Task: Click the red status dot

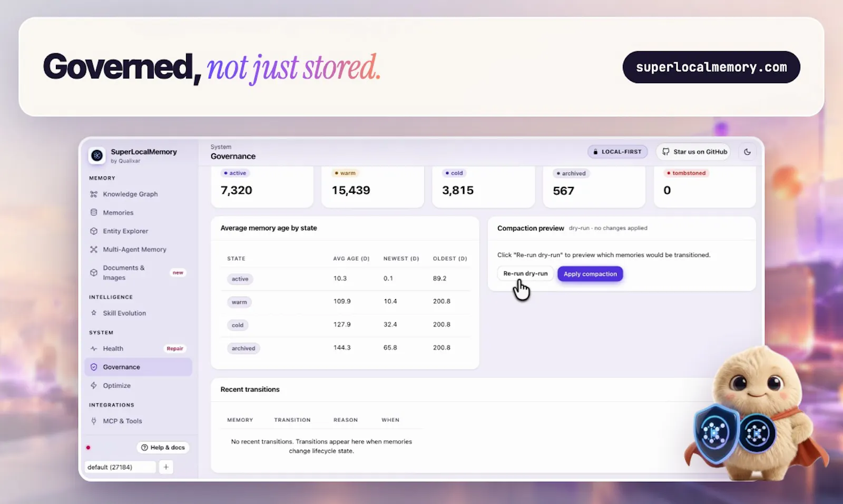Action: pyautogui.click(x=88, y=448)
